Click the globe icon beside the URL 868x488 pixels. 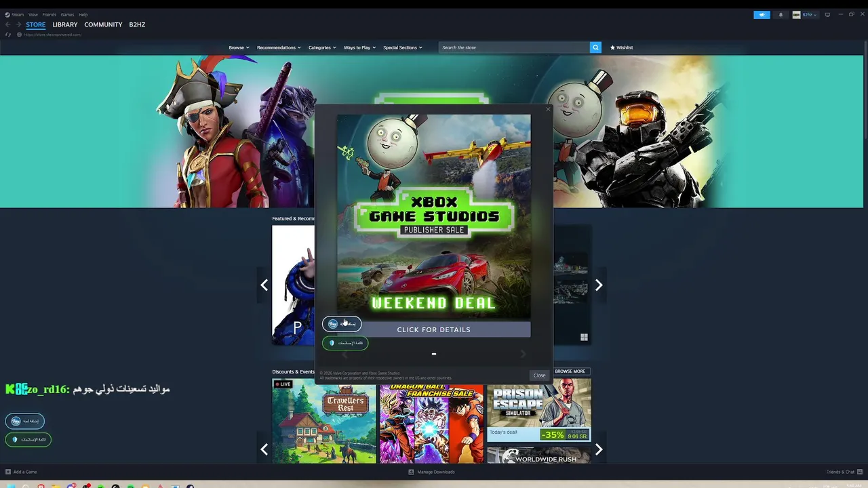coord(19,35)
